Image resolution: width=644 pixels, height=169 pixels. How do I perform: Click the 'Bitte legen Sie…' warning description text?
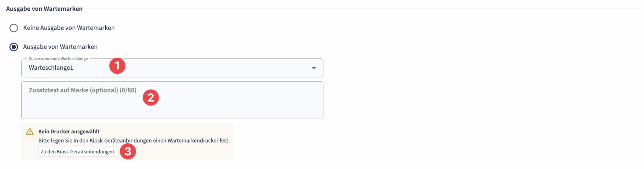click(134, 141)
